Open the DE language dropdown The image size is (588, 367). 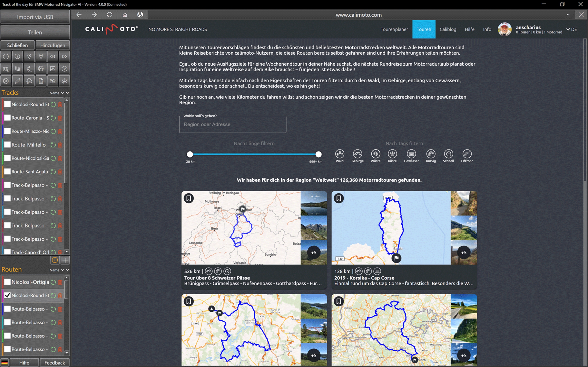point(572,29)
